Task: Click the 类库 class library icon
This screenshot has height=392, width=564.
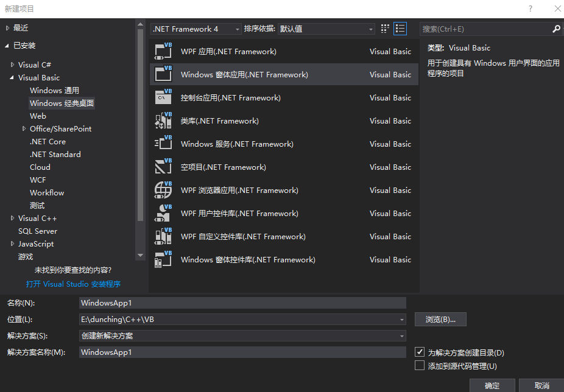Action: [x=163, y=121]
